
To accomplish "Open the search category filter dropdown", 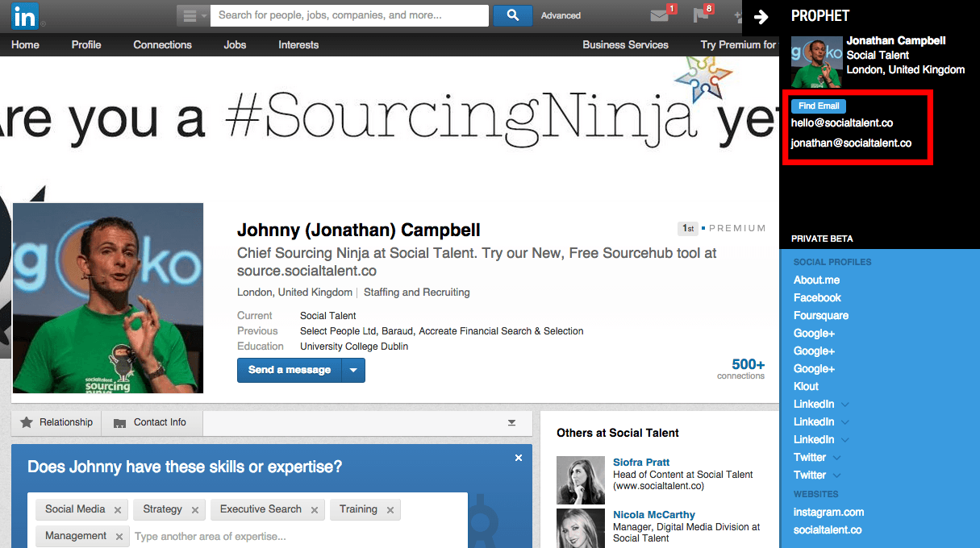I will click(194, 15).
